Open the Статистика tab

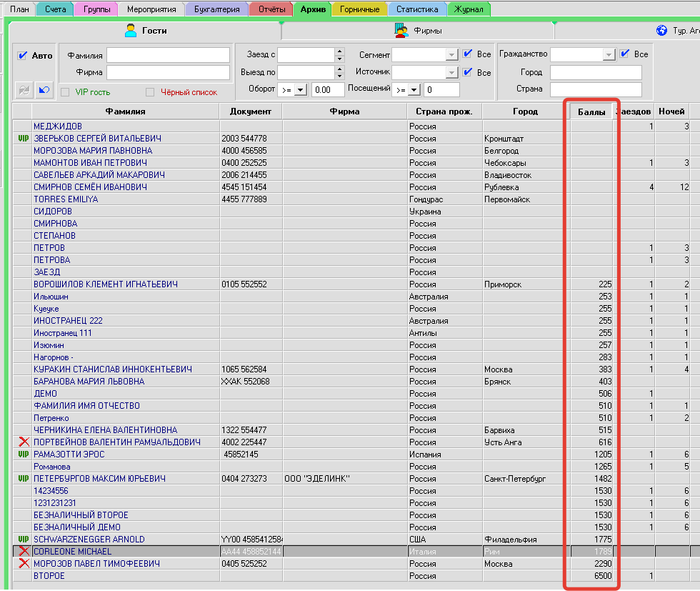tap(417, 9)
